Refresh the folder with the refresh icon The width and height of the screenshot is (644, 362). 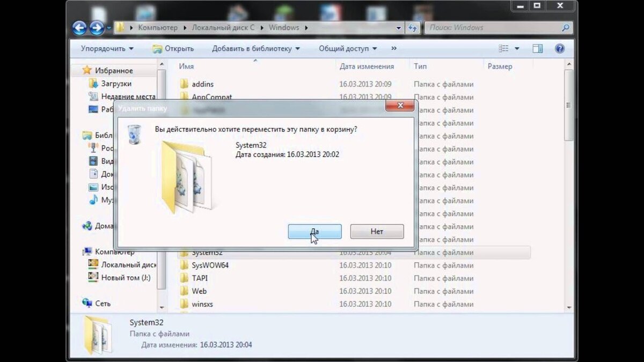point(413,27)
